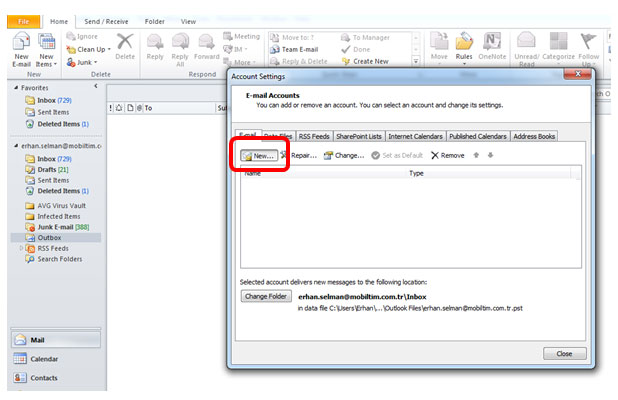Viewport: 618px width, 400px height.
Task: Open the Junk E-mail [388] folder
Action: click(x=58, y=227)
